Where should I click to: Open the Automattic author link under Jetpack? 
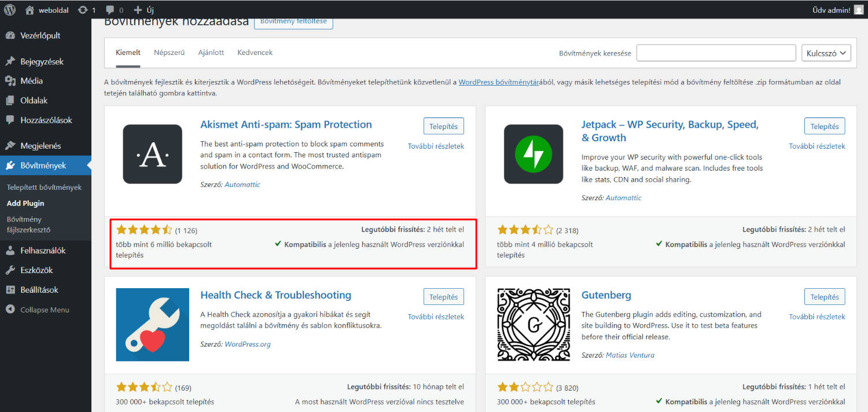click(x=623, y=197)
